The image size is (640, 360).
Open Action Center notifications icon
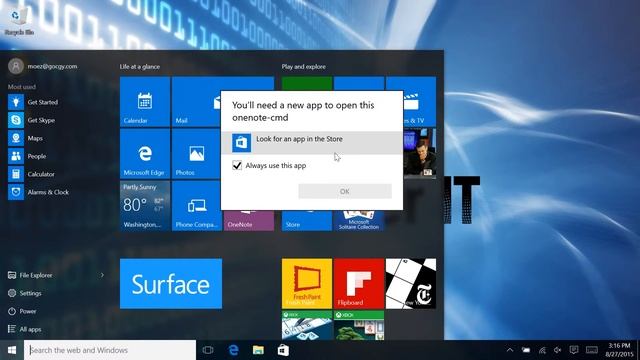tap(574, 350)
